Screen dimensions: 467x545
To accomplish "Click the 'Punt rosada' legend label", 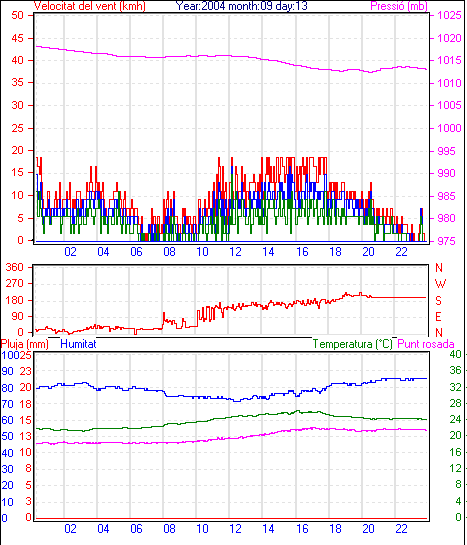I will point(426,344).
